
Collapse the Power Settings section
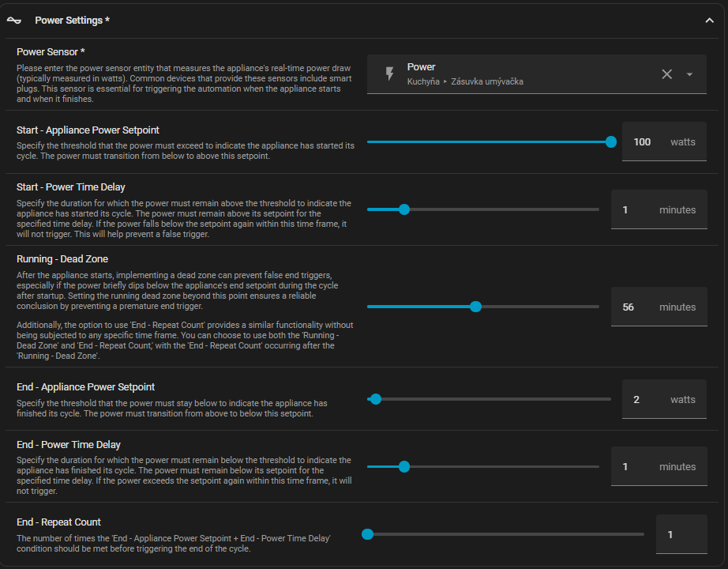tap(708, 21)
